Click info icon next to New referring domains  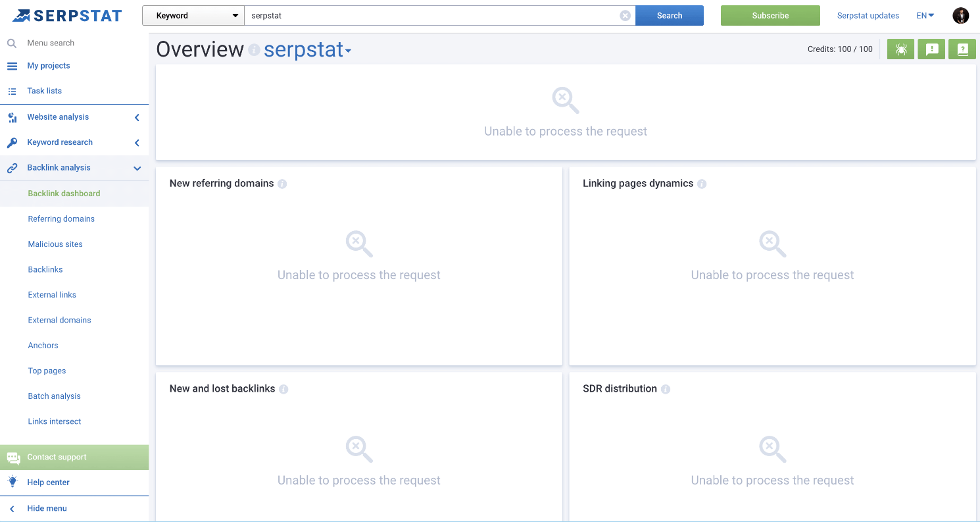pyautogui.click(x=282, y=184)
